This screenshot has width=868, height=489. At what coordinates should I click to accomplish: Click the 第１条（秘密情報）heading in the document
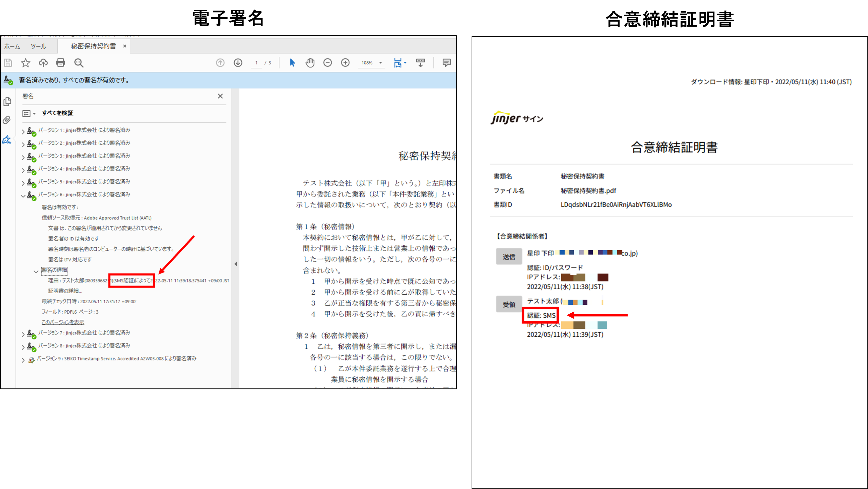[x=325, y=227]
